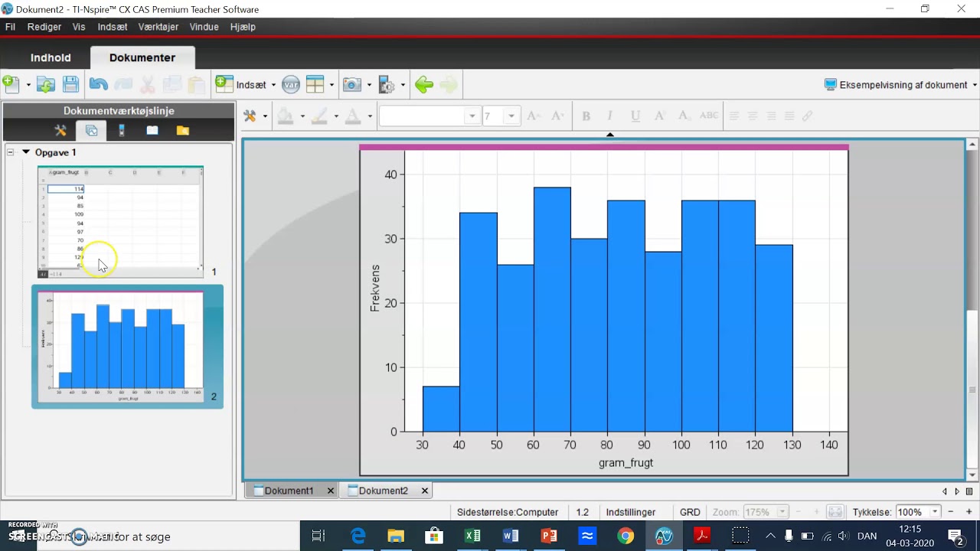
Task: Click the Redo arrow icon
Action: (x=123, y=84)
